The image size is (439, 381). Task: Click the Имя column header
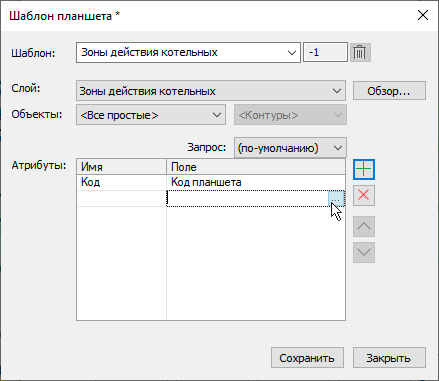121,167
